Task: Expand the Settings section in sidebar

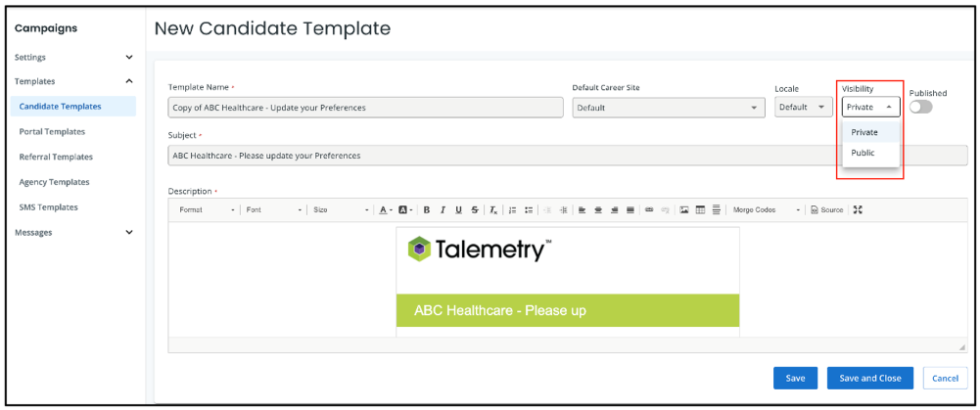Action: point(75,57)
